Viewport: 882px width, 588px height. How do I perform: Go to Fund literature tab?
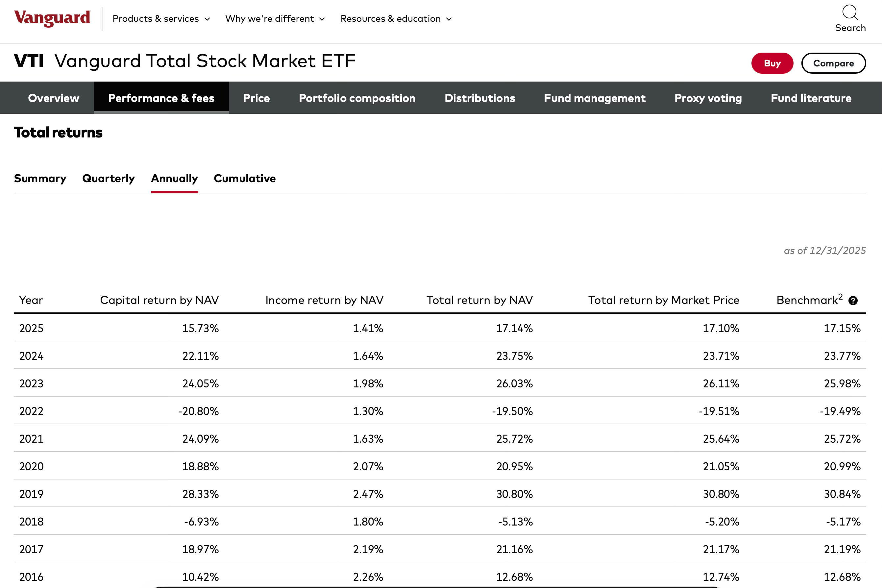811,98
